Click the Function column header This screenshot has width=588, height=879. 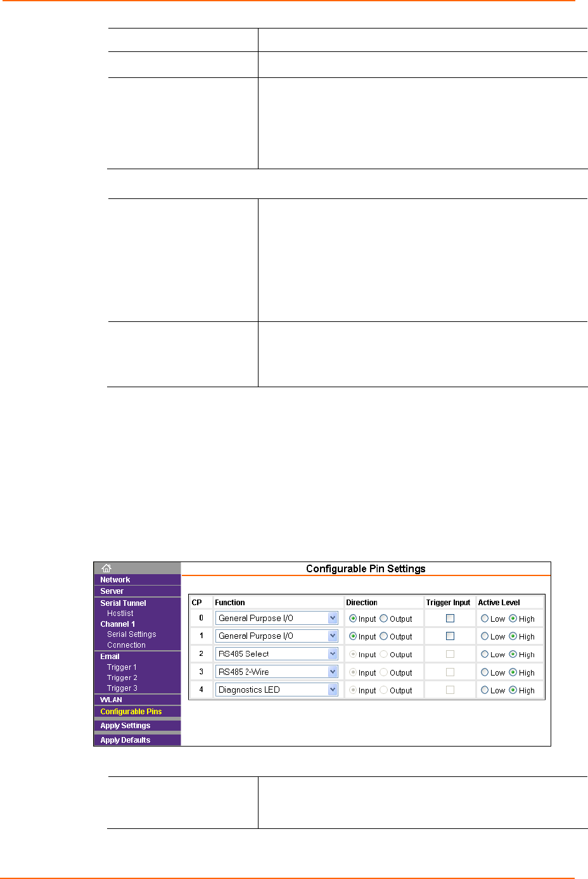[230, 603]
